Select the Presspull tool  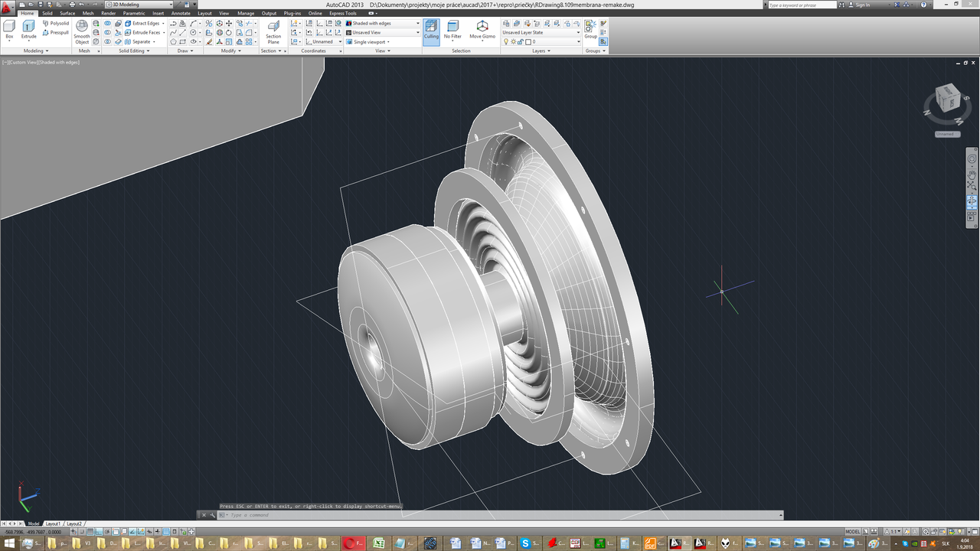pyautogui.click(x=56, y=33)
